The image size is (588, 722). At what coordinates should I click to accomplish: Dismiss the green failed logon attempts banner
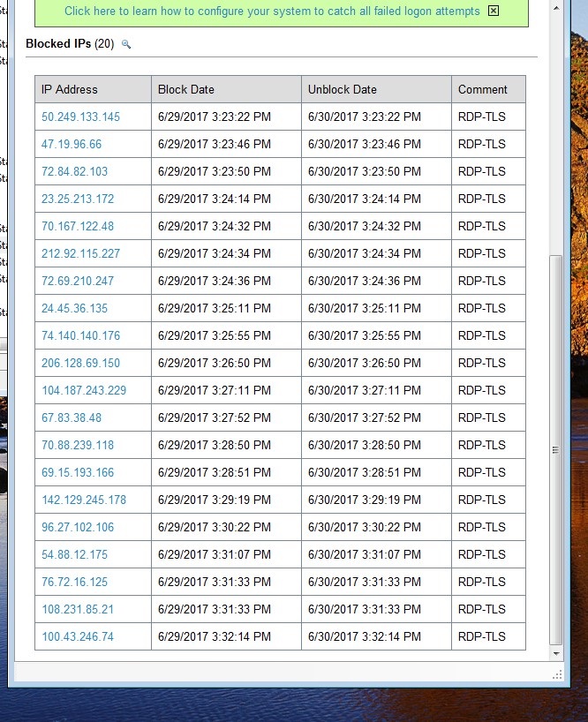(494, 11)
